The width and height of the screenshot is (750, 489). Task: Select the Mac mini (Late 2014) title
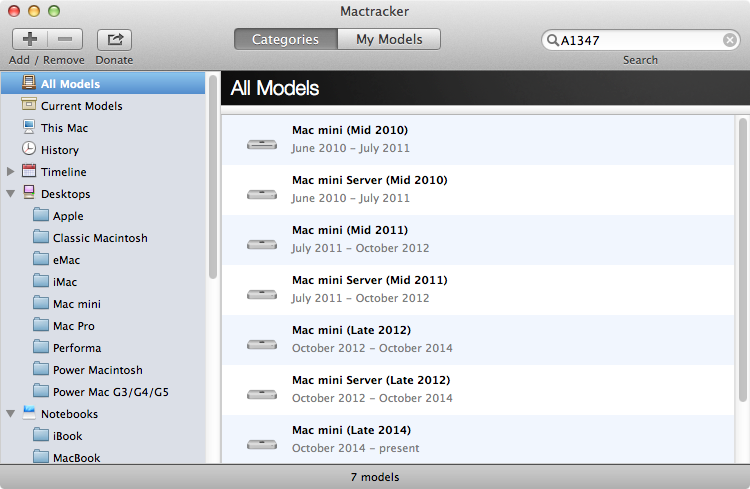pyautogui.click(x=352, y=430)
